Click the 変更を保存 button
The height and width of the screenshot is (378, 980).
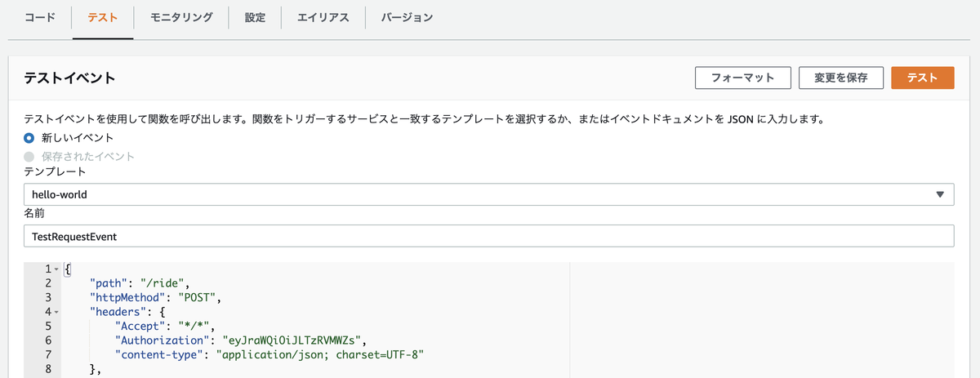[841, 78]
